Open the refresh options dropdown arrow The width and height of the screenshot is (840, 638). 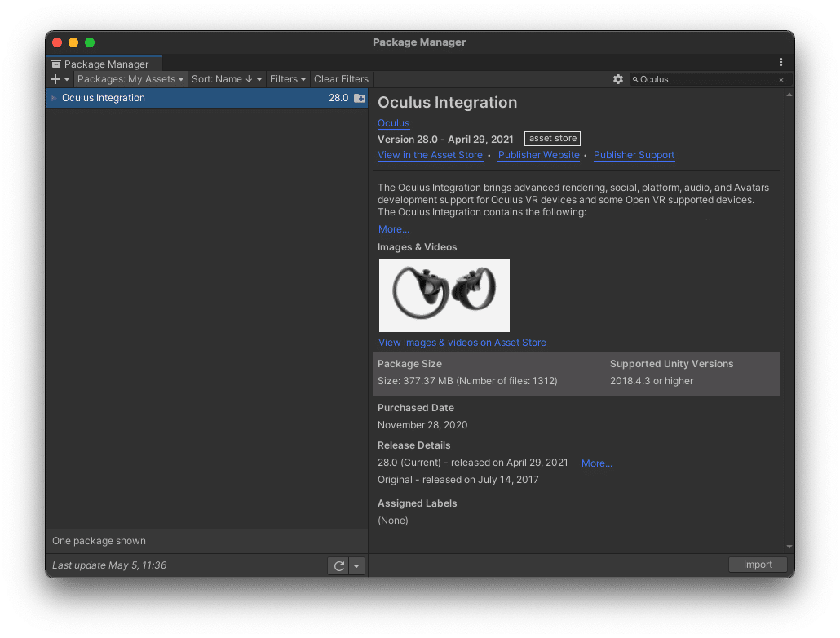(356, 565)
